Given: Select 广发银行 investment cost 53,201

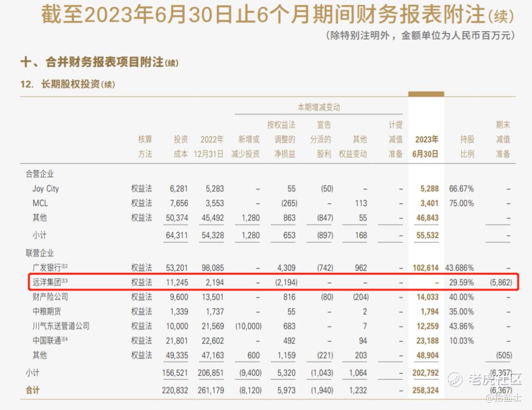Looking at the screenshot, I should [177, 268].
